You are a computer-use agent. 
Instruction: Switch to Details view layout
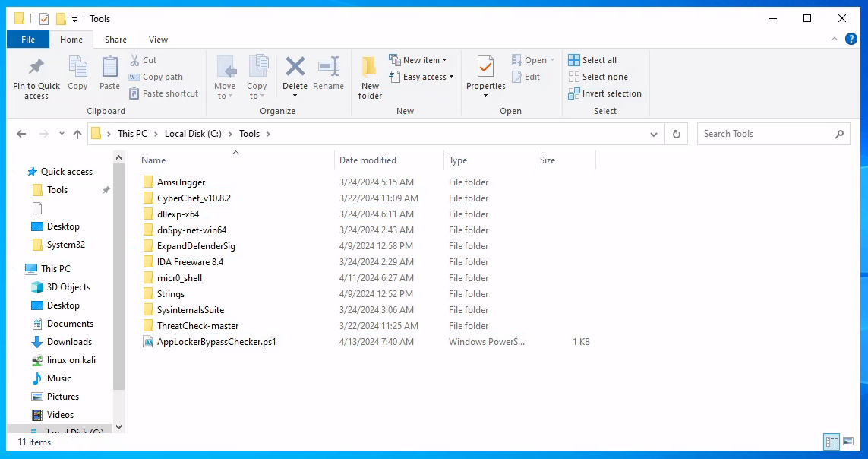click(832, 442)
